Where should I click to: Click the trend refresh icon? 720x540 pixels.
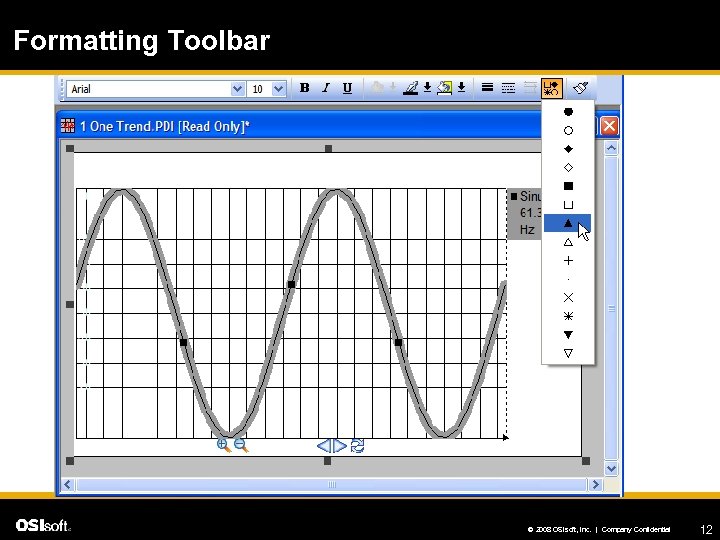(x=357, y=446)
